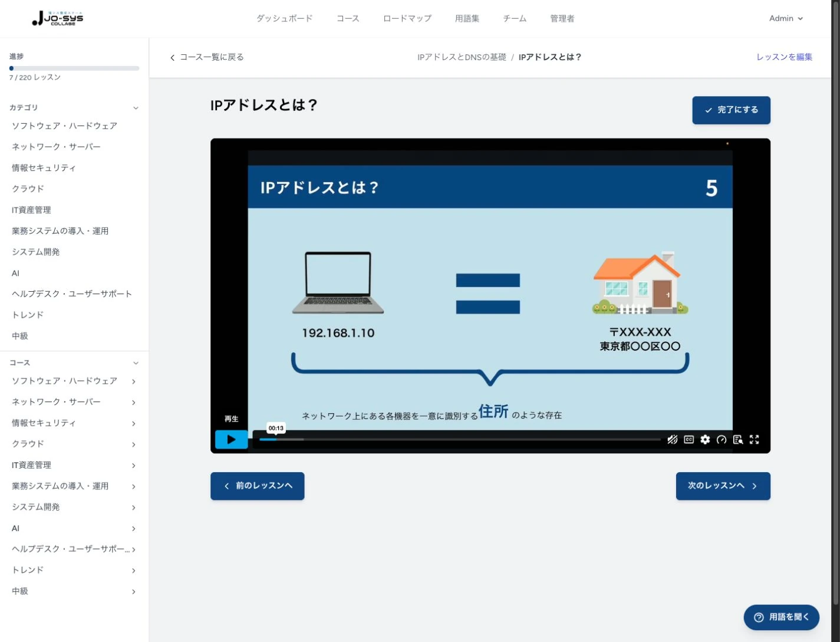Open playback speed gauge icon

pyautogui.click(x=722, y=439)
